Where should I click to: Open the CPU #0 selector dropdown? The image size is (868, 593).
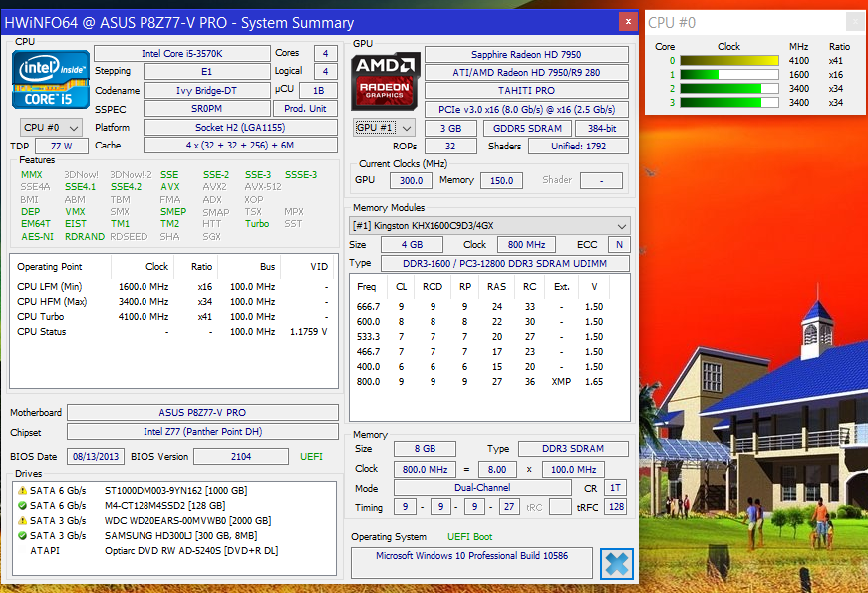[x=51, y=128]
